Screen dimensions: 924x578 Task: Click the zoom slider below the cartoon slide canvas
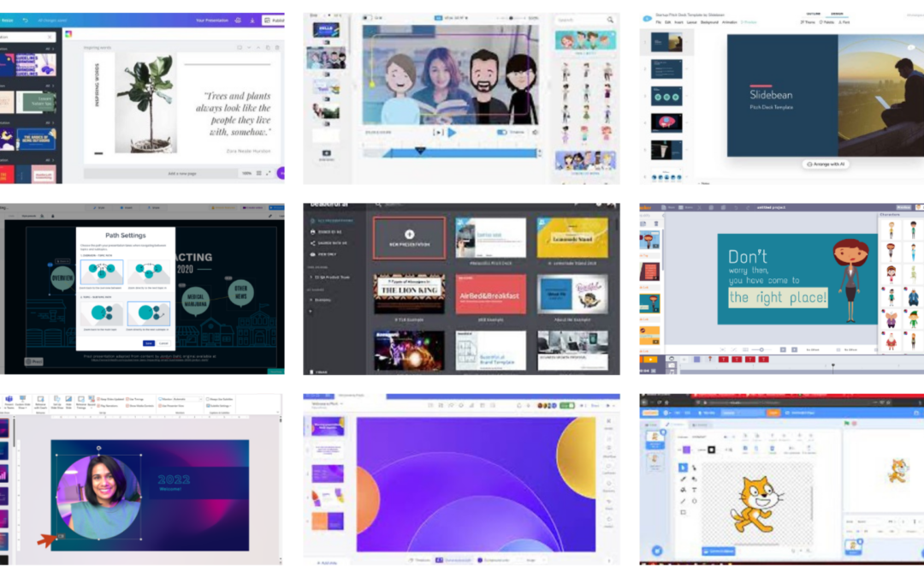pos(761,349)
